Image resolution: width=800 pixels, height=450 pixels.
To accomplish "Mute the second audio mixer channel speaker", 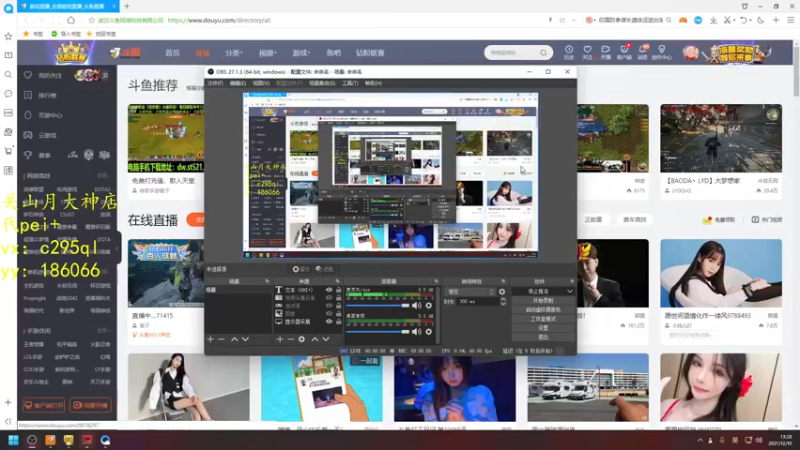I will click(417, 332).
